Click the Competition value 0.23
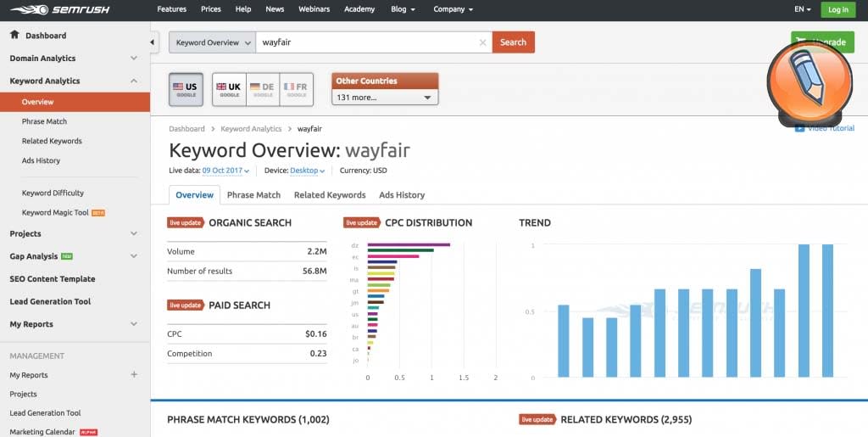This screenshot has height=437, width=868. (x=319, y=353)
